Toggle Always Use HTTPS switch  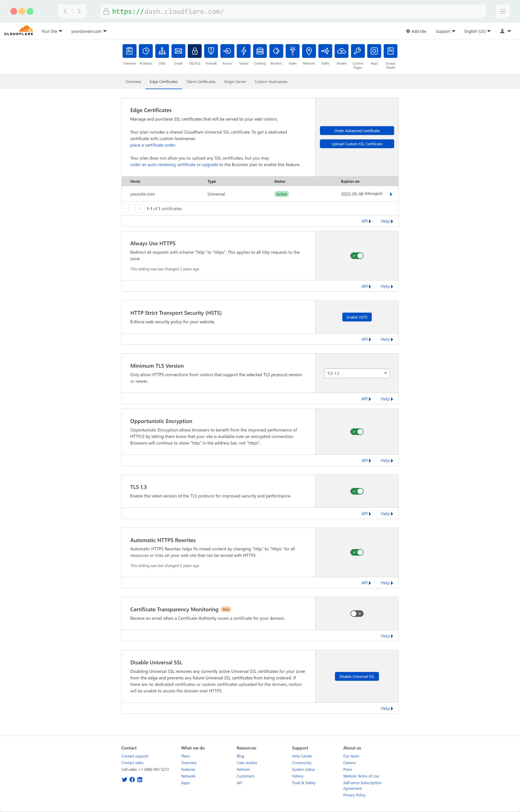(x=357, y=256)
